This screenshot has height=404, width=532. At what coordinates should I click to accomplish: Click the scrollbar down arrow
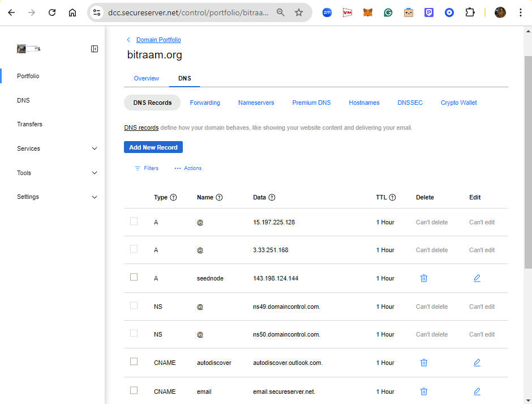click(528, 400)
